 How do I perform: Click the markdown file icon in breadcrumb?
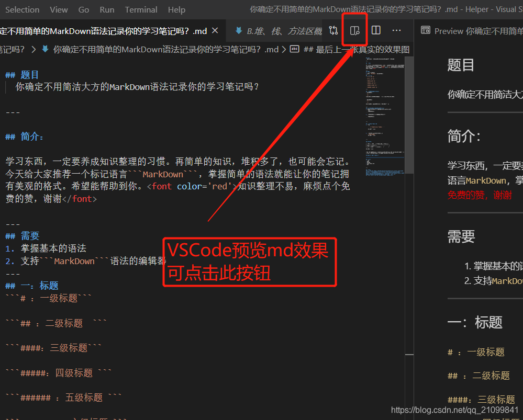click(46, 50)
